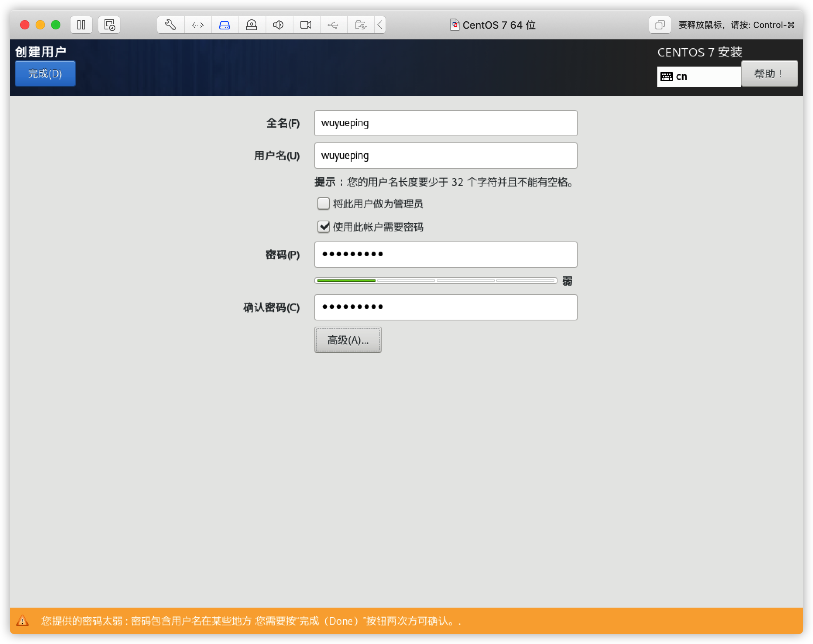
Task: Click the shared folder icon
Action: (360, 25)
